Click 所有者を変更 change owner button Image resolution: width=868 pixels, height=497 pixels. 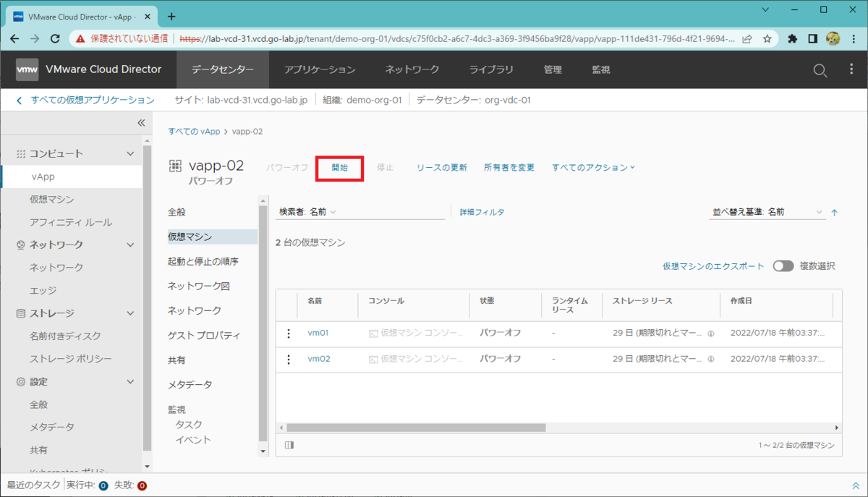pos(509,167)
